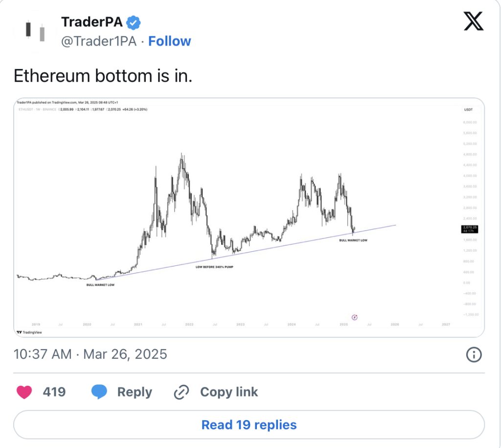501x448 pixels.
Task: Open the Ethereum chart image
Action: click(249, 217)
